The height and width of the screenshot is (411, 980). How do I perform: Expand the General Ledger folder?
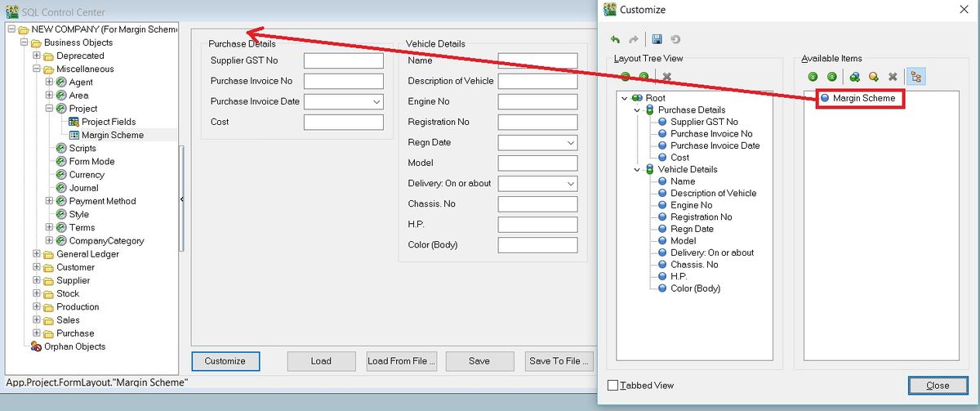point(37,254)
